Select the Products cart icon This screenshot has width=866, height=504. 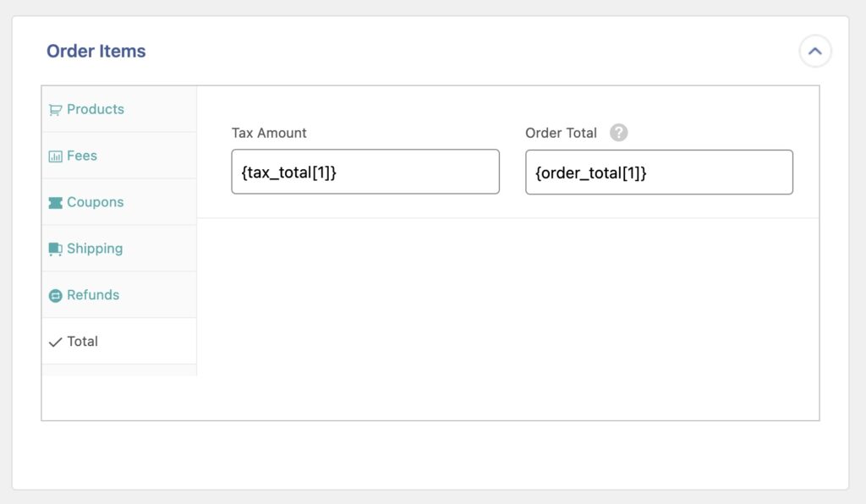(x=56, y=109)
